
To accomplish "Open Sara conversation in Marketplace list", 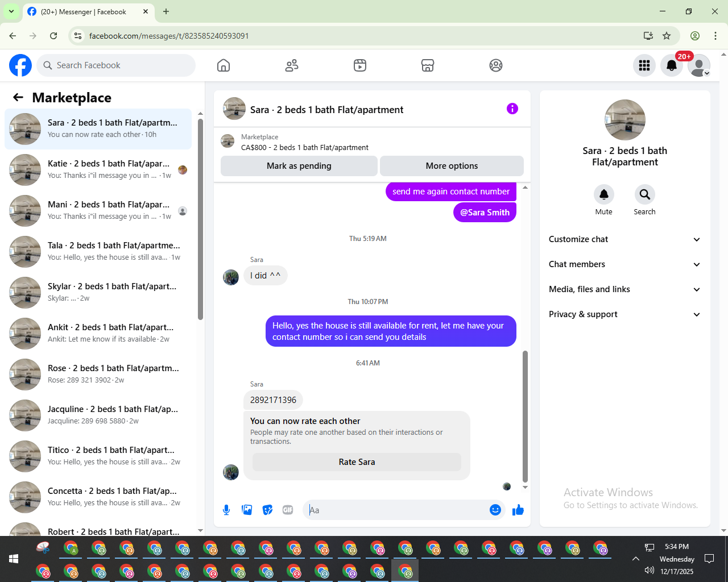I will 98,129.
